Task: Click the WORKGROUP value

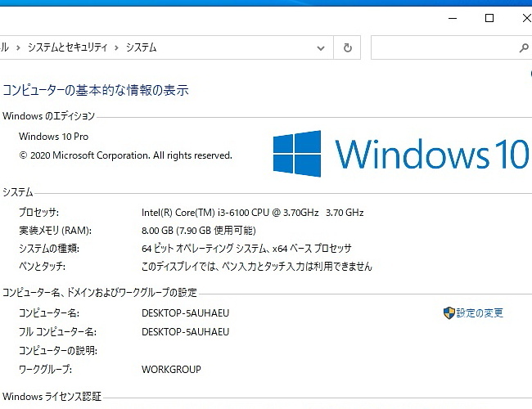Action: 171,369
